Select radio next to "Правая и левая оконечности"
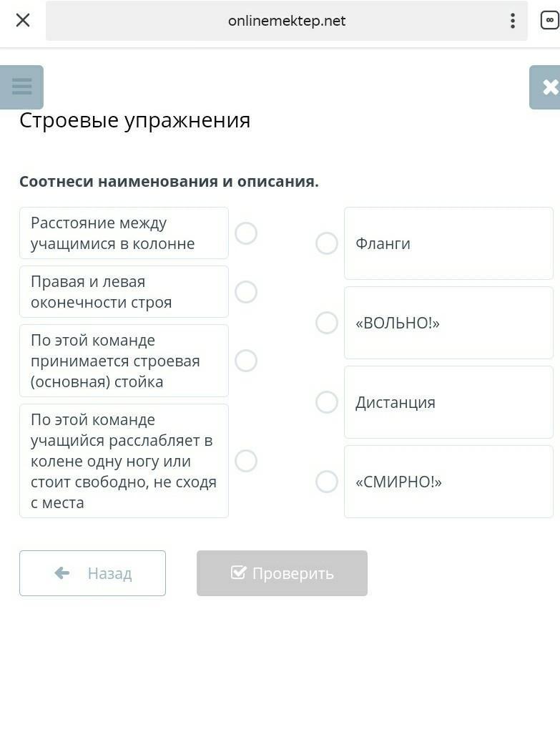 pyautogui.click(x=246, y=292)
